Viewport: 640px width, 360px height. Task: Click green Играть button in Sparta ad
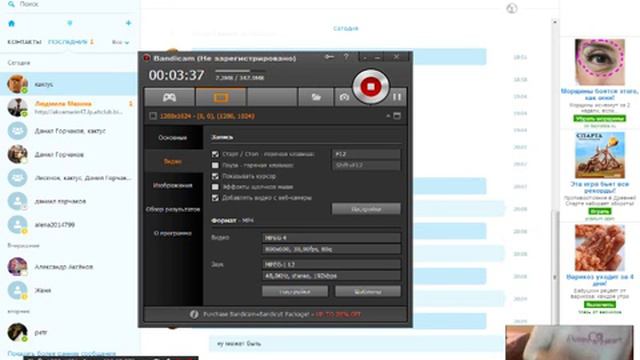pyautogui.click(x=600, y=211)
